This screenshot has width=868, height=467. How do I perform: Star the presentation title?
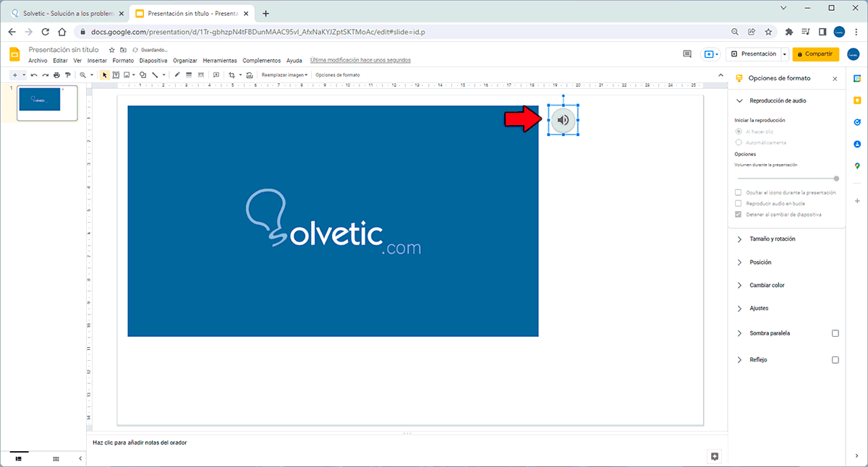click(x=112, y=50)
